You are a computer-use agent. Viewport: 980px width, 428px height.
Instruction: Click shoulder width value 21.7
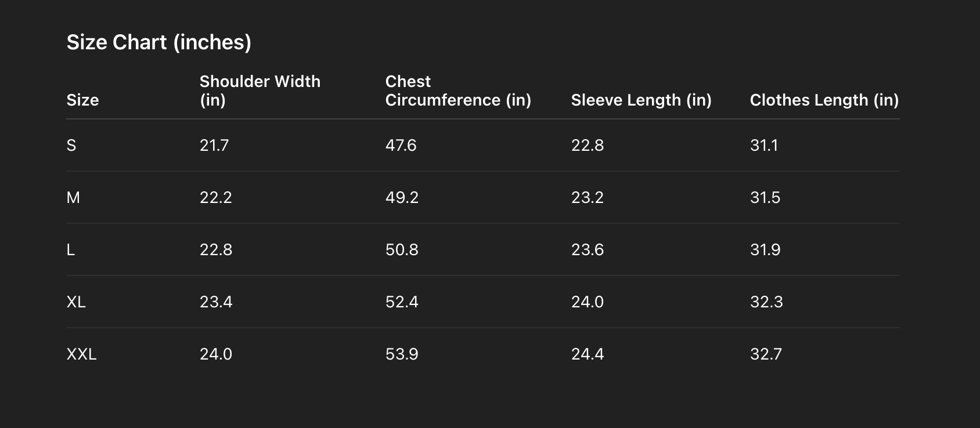[x=214, y=145]
